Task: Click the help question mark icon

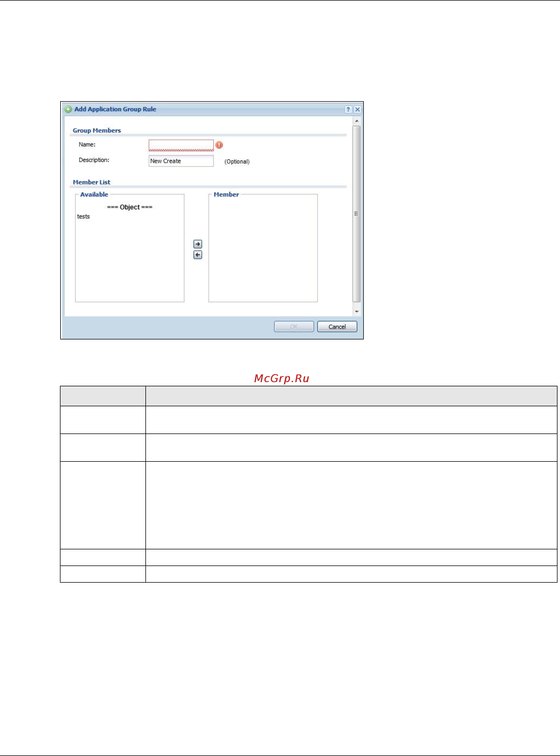Action: pos(348,109)
